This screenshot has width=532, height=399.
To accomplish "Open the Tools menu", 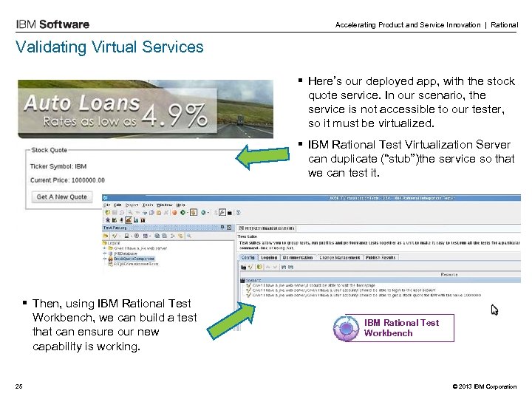I will pyautogui.click(x=148, y=205).
